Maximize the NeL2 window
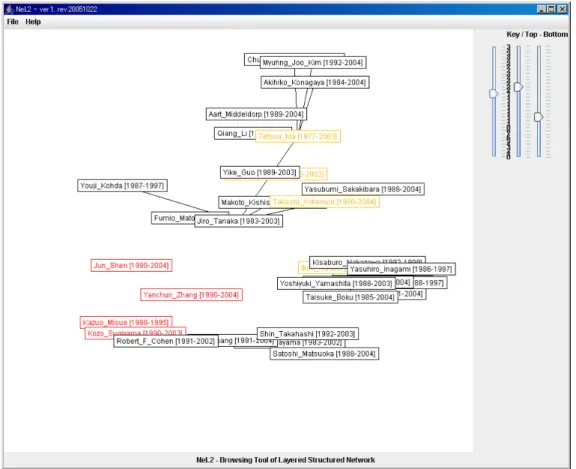This screenshot has width=576, height=469. [551, 9]
